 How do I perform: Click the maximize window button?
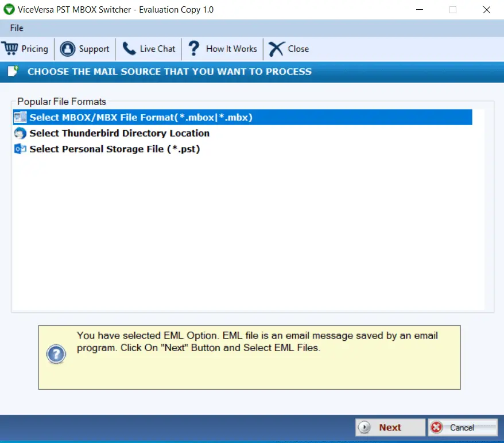click(x=453, y=10)
